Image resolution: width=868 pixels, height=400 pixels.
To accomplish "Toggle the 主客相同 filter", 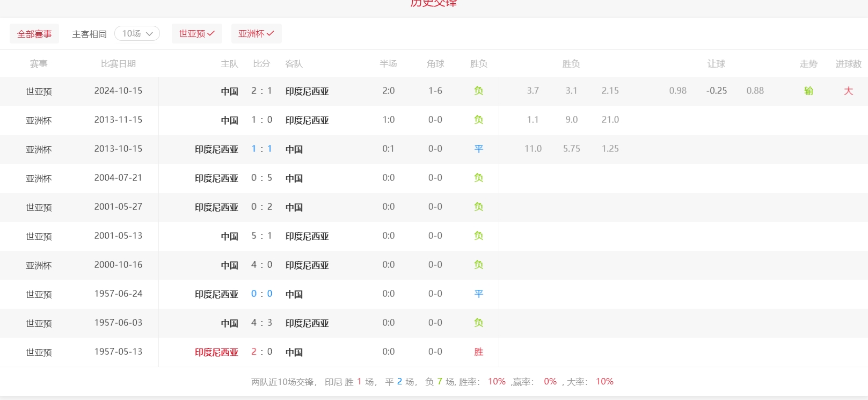I will click(x=89, y=34).
